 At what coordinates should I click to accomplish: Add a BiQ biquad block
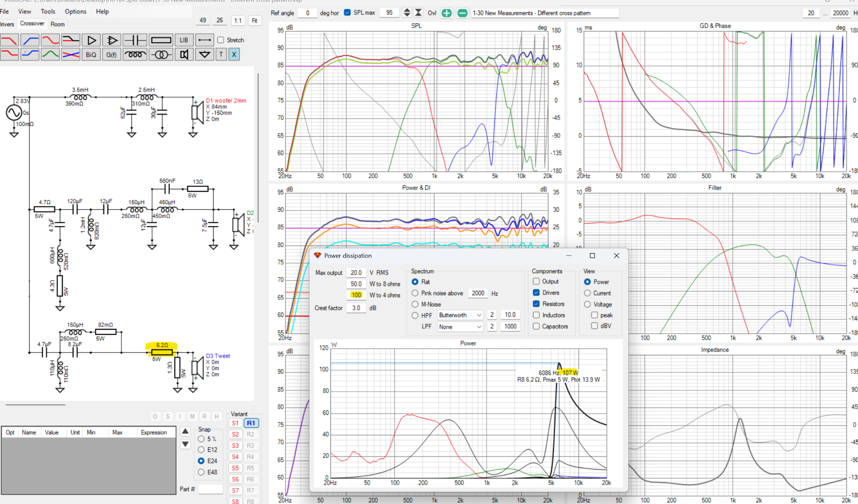point(91,54)
